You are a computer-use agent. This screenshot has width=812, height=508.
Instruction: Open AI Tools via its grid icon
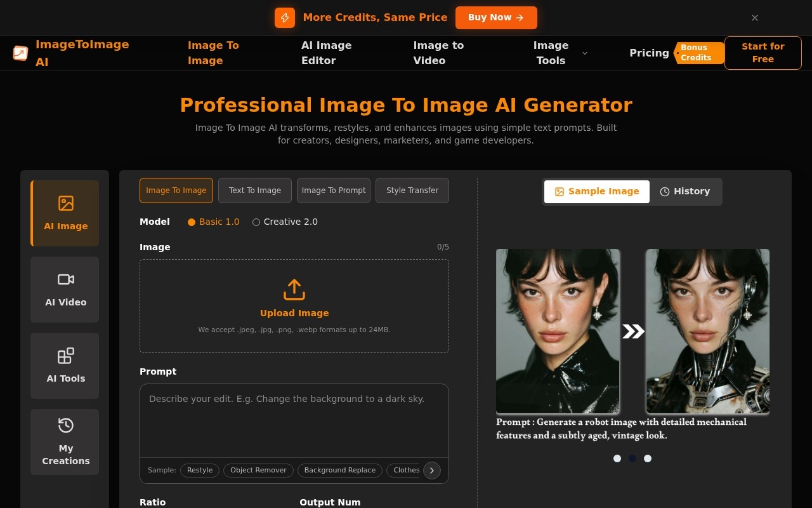[x=66, y=356]
